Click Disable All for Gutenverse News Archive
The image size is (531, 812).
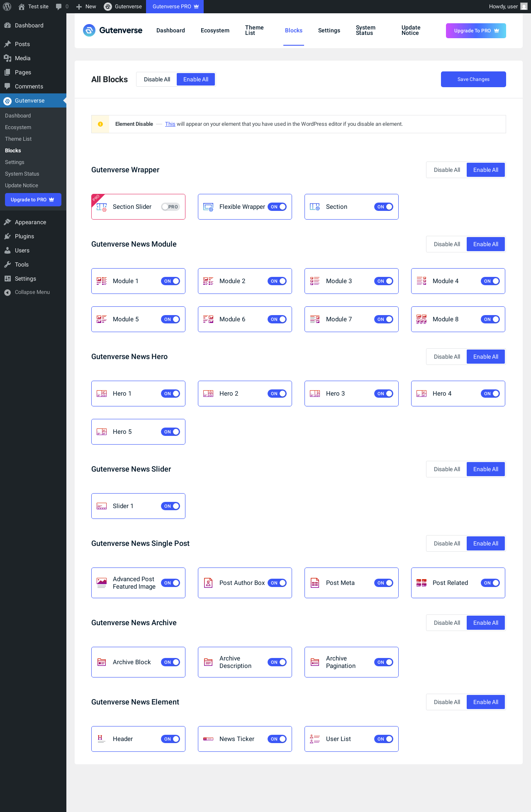click(447, 623)
